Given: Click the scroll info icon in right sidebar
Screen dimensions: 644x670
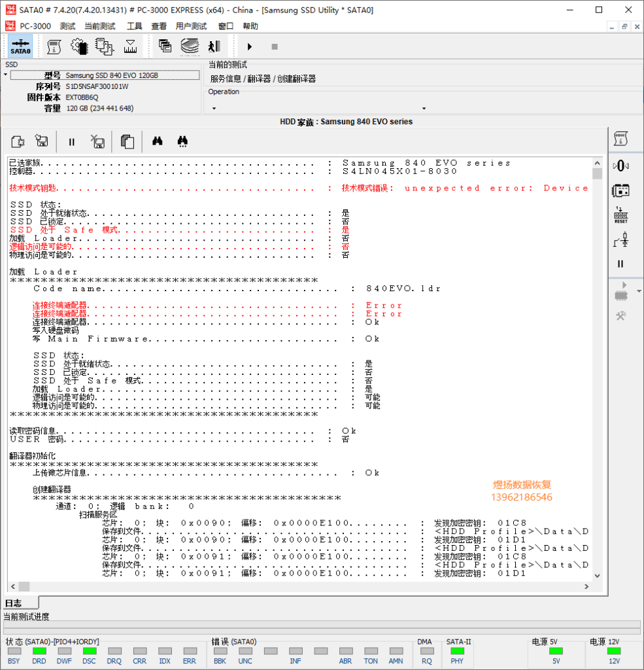Looking at the screenshot, I should click(620, 139).
